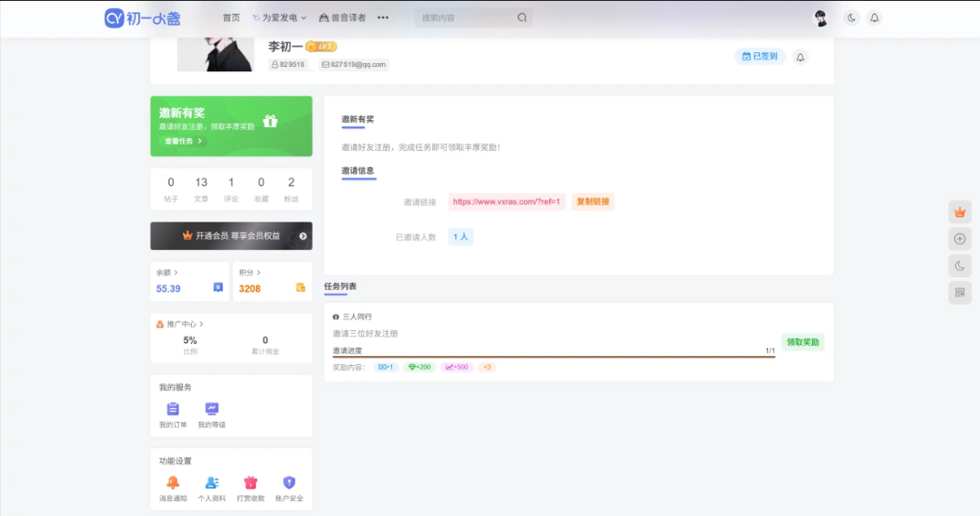
Task: Click the 消息通知 bell icon in settings
Action: [173, 483]
